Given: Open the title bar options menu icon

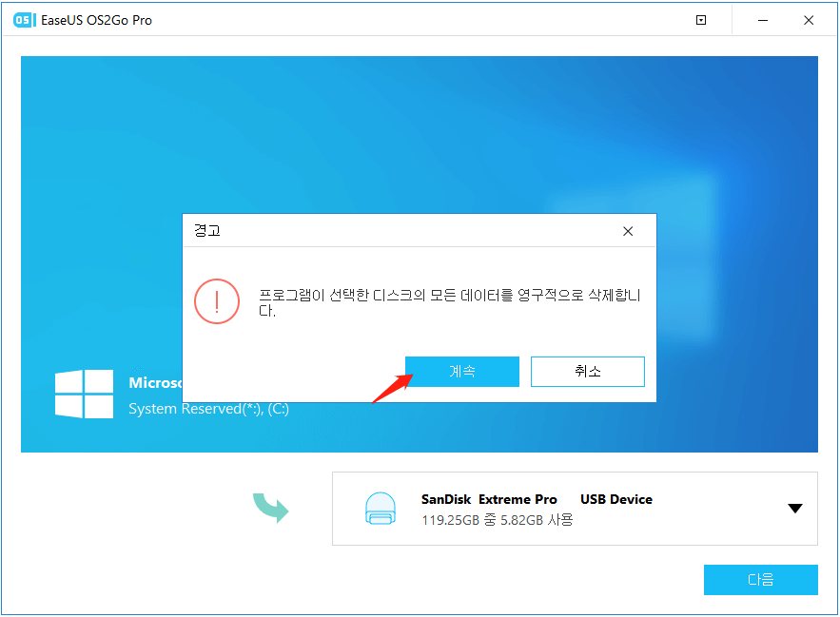Looking at the screenshot, I should click(701, 20).
